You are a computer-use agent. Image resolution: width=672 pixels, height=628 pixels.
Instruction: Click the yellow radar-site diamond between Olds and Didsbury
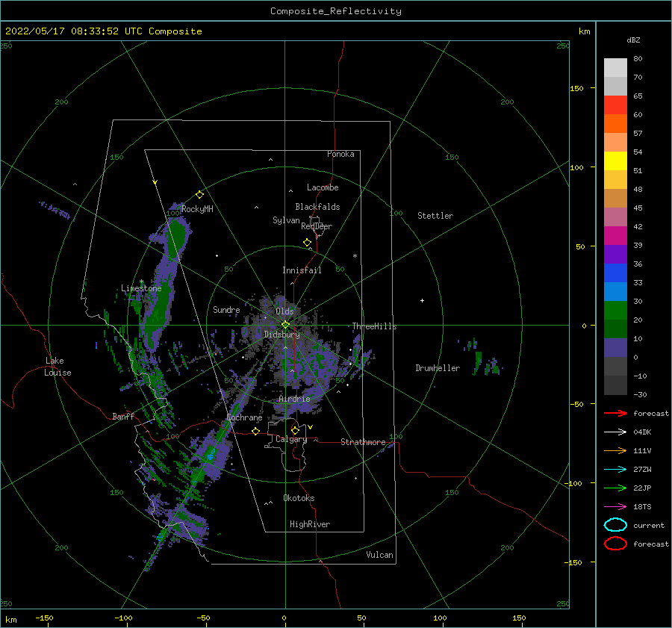(285, 325)
